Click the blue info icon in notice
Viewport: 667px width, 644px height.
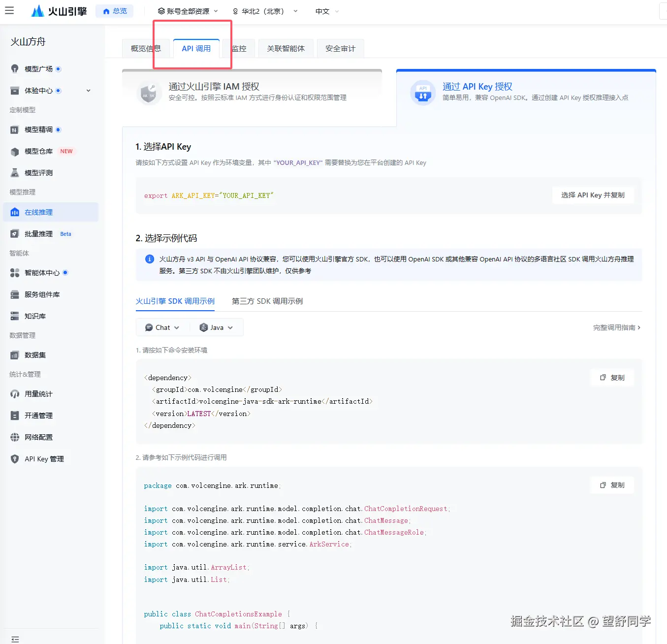click(150, 259)
